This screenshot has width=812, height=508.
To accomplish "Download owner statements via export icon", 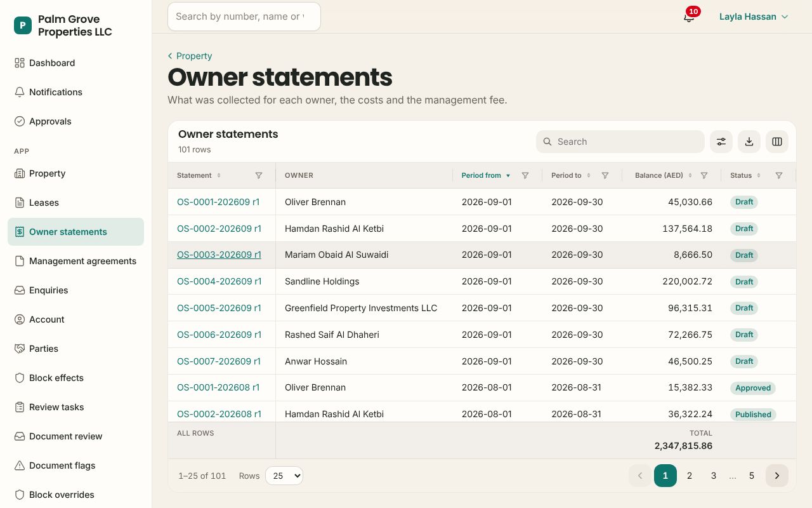I will pyautogui.click(x=749, y=142).
